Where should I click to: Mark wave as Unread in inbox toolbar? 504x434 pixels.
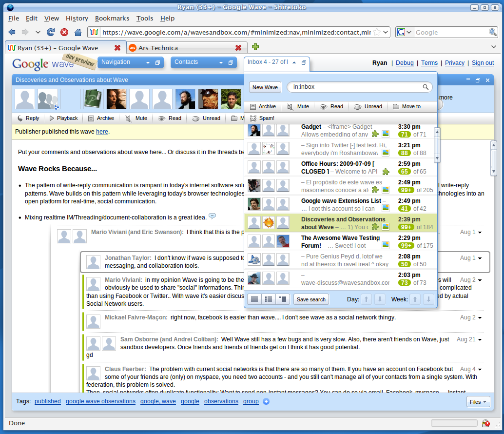coord(368,106)
